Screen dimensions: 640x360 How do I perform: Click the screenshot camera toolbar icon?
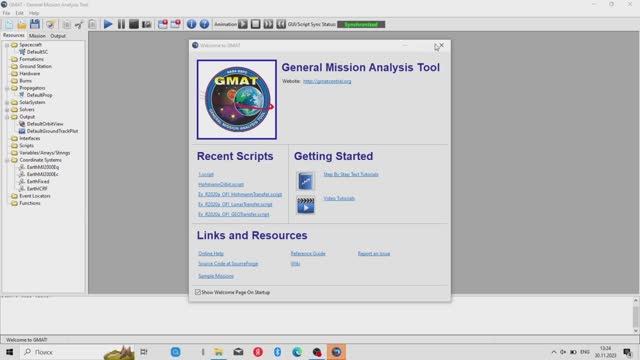coord(147,24)
